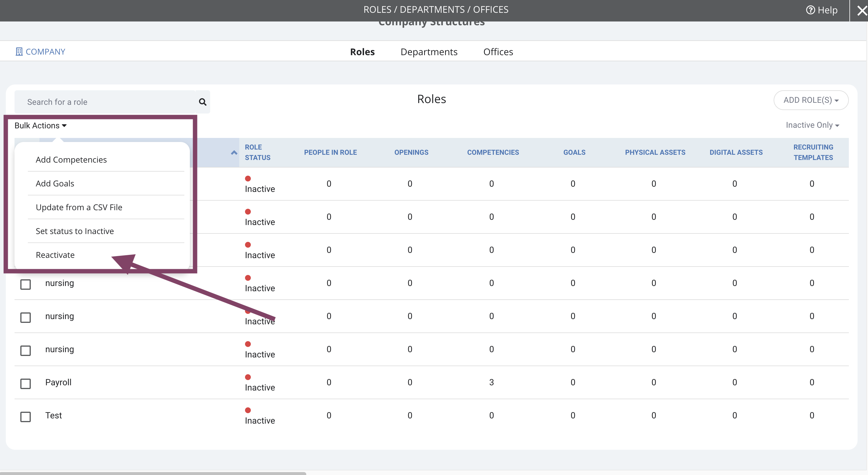
Task: Switch to the Roles tab
Action: (362, 52)
